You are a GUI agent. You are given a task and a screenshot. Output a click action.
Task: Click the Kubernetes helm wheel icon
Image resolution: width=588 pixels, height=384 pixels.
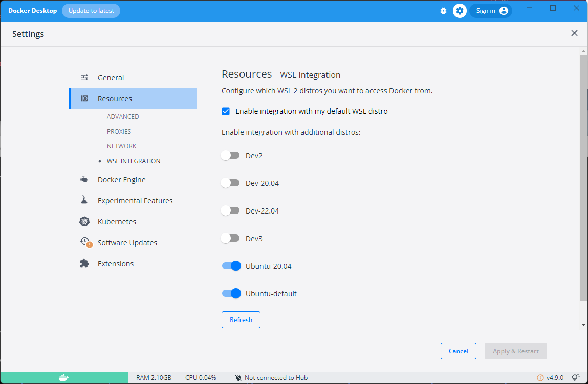(x=84, y=222)
